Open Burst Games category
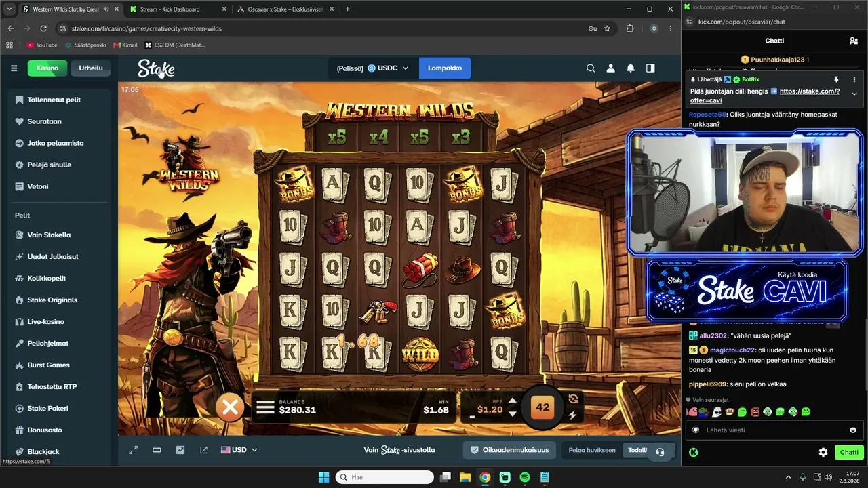 click(60, 365)
